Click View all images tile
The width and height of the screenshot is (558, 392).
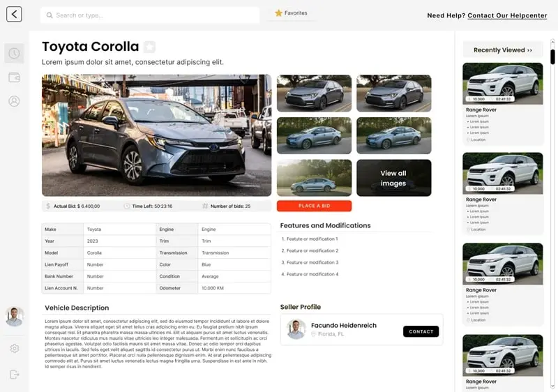point(394,178)
